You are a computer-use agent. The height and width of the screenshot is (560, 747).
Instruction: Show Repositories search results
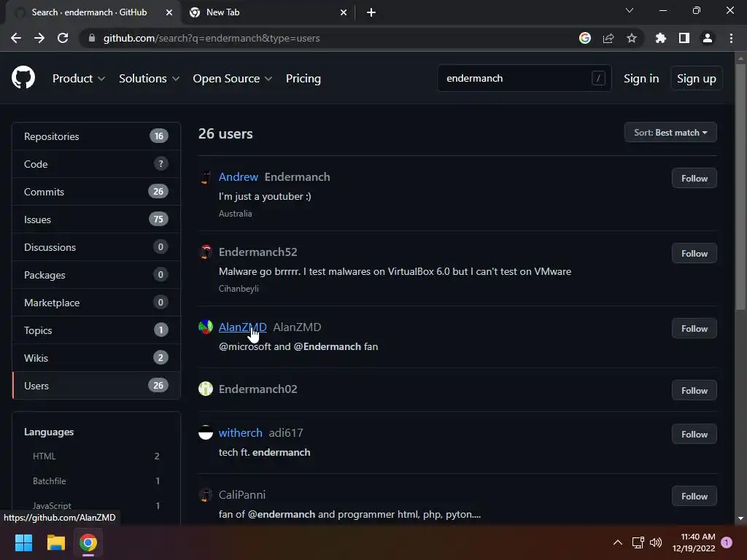pos(96,136)
